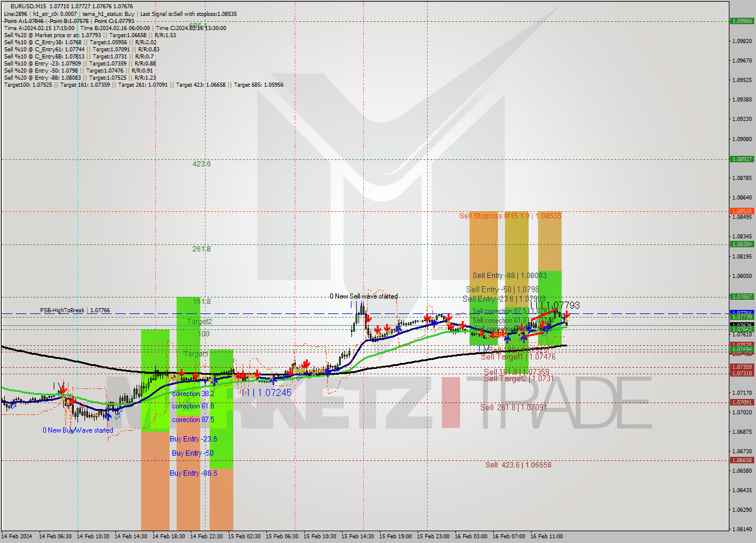Screen dimensions: 756x543
Task: Click the blue 'correction 61.8' label
Action: click(193, 406)
